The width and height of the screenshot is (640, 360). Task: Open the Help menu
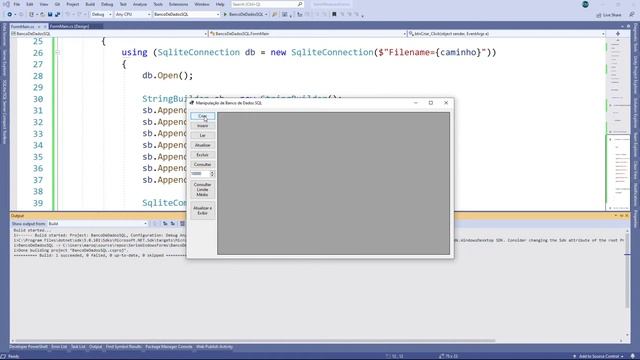click(x=220, y=4)
